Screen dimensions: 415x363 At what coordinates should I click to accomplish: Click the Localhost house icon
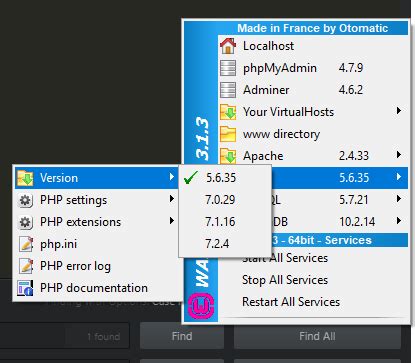(x=228, y=46)
